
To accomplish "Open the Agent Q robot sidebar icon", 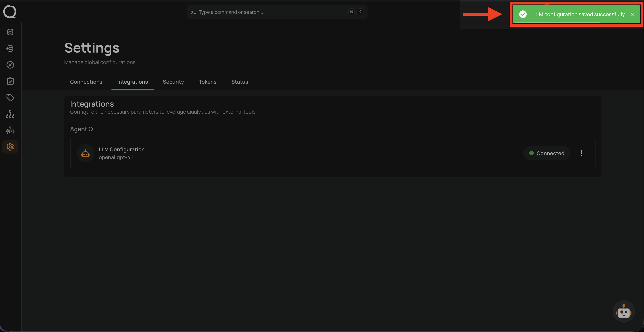I will [x=10, y=131].
